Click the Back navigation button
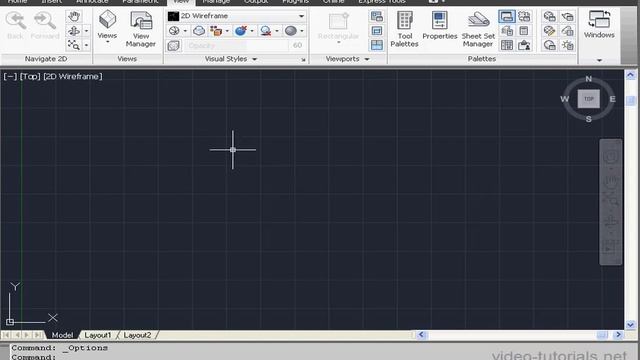 click(16, 25)
